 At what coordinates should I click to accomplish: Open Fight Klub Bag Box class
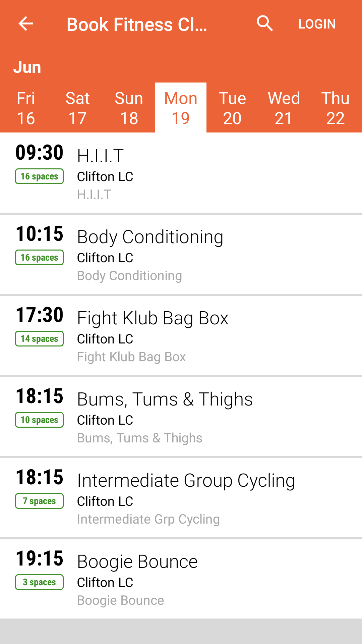pyautogui.click(x=181, y=335)
